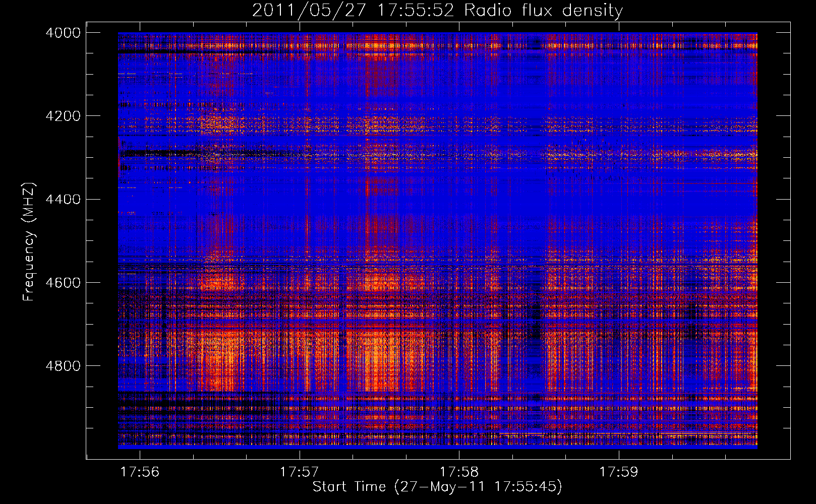Viewport: 816px width, 504px height.
Task: Click the 17:58 time tick label
Action: [x=459, y=472]
